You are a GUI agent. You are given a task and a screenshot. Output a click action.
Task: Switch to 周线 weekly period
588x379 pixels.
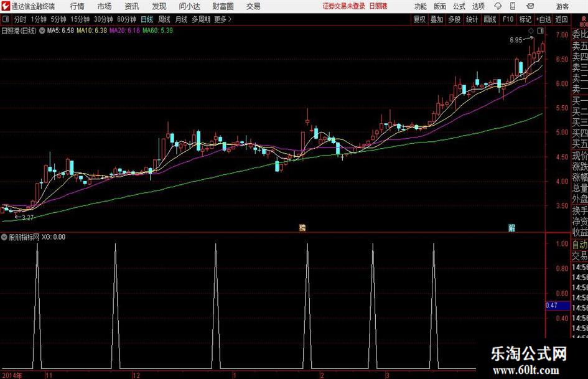164,19
